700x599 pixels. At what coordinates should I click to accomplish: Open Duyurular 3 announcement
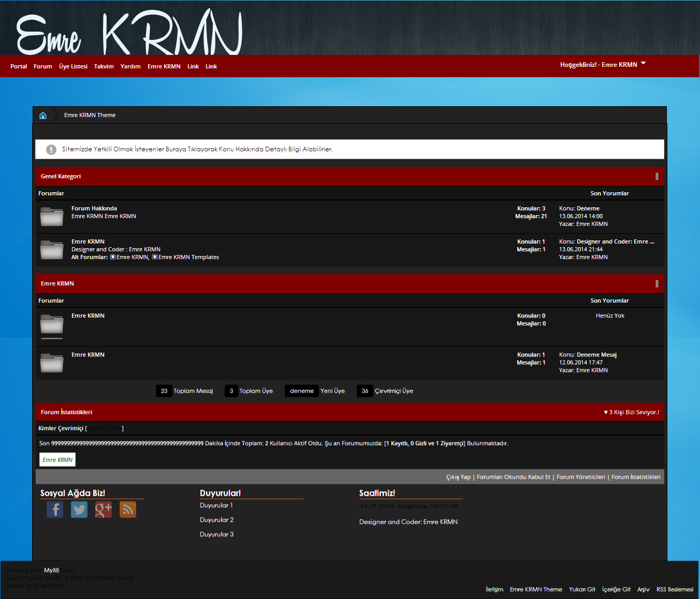pyautogui.click(x=216, y=534)
